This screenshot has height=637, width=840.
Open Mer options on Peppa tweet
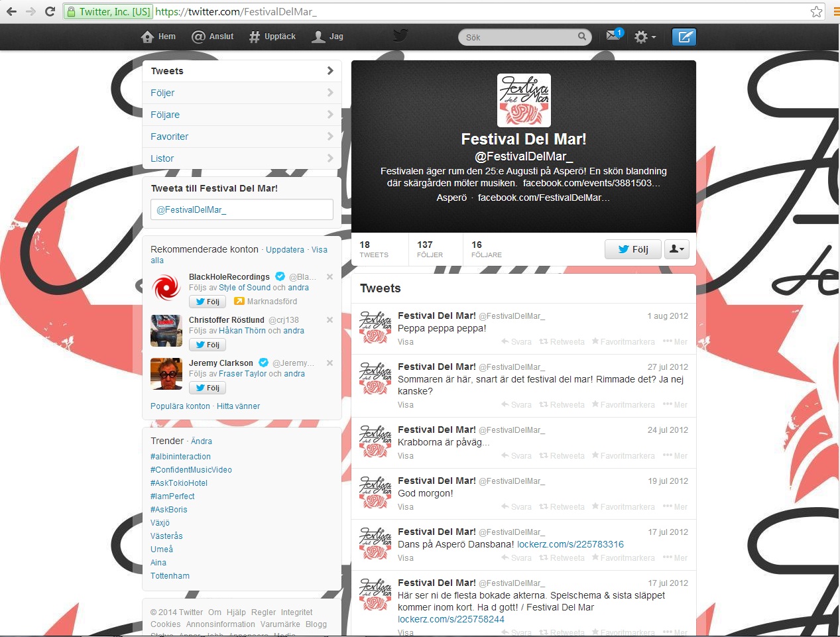click(x=675, y=342)
